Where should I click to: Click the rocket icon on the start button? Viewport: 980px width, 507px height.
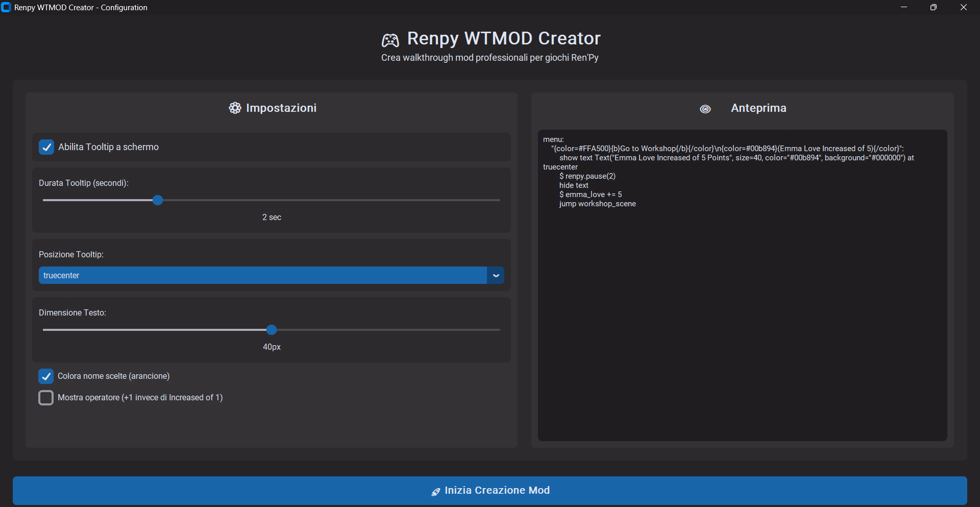pos(435,492)
